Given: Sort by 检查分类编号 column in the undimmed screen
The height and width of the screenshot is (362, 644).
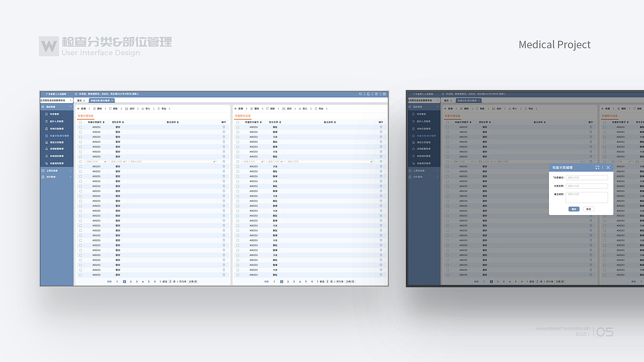Looking at the screenshot, I should (x=104, y=122).
